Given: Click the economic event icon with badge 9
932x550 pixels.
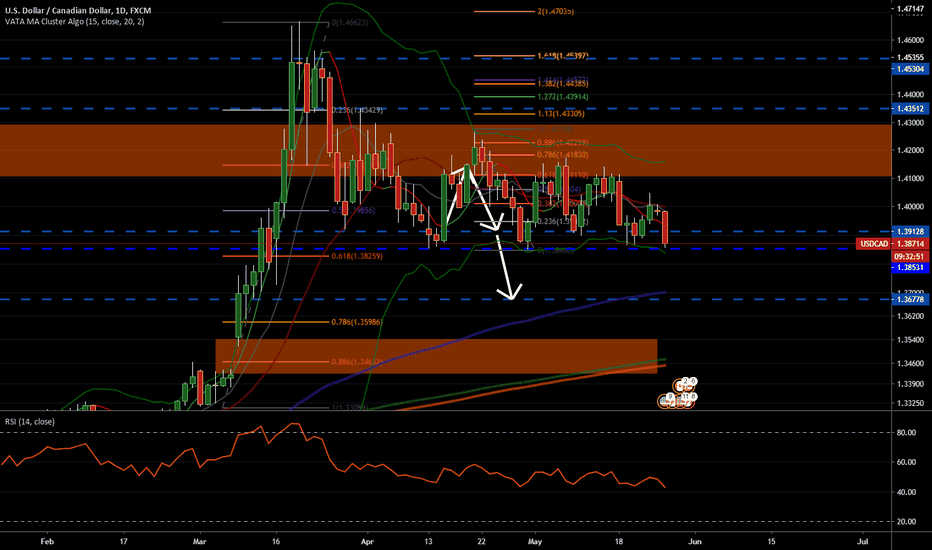Looking at the screenshot, I should (x=667, y=401).
